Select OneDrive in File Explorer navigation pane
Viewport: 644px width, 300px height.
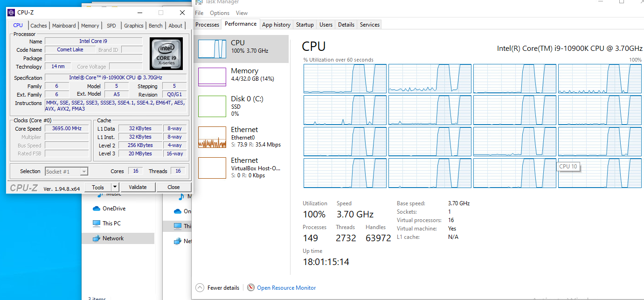click(114, 209)
